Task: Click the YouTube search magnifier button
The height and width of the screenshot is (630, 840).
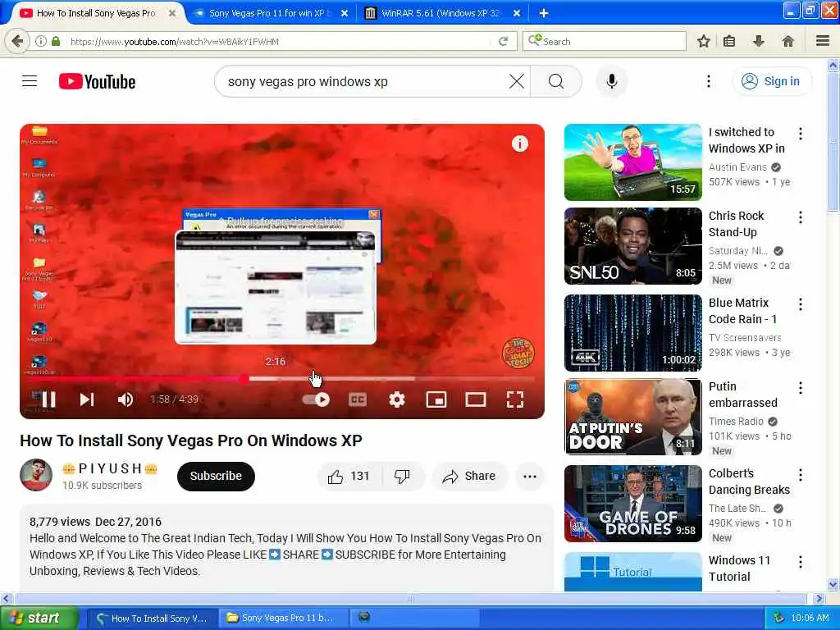Action: click(x=556, y=81)
